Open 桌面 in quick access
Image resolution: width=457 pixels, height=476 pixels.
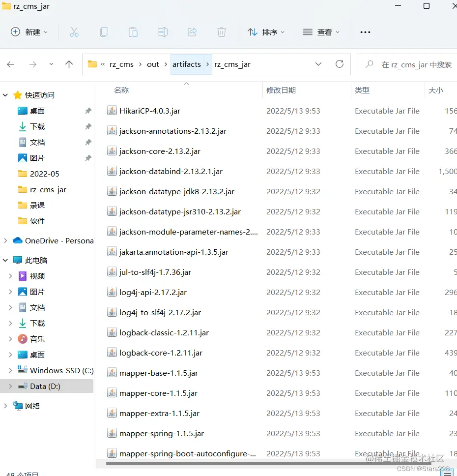pos(37,111)
